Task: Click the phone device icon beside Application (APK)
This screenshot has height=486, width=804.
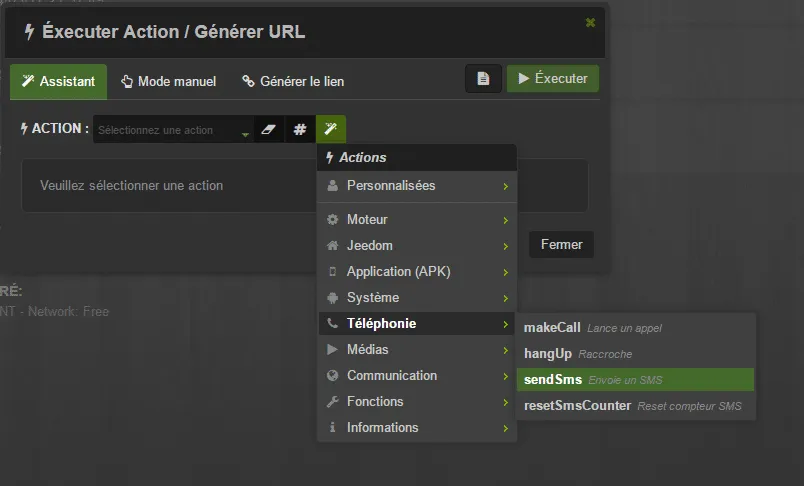Action: (x=332, y=272)
